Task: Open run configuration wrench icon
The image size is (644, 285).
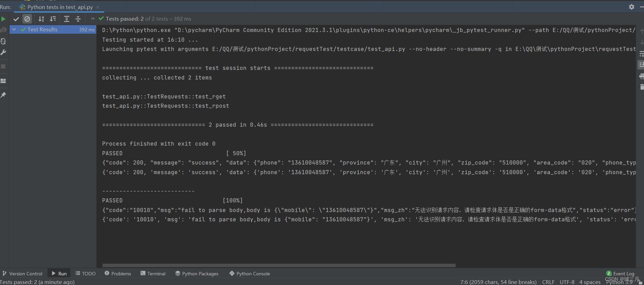Action: pyautogui.click(x=3, y=52)
